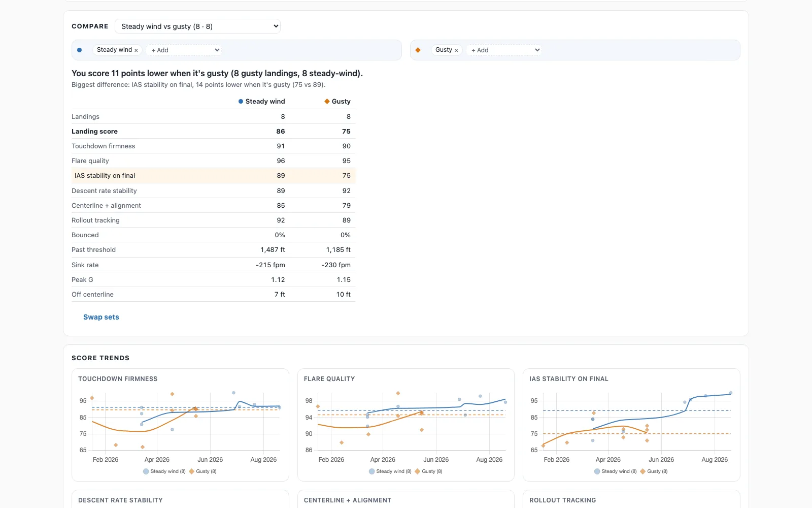Click the Rollout Tracking chart title

pyautogui.click(x=563, y=500)
